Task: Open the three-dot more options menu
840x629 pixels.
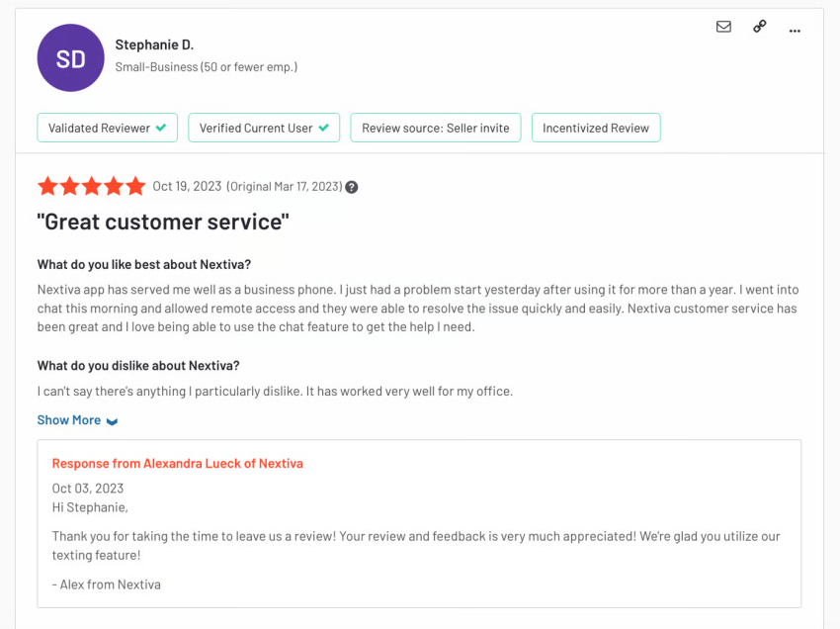Action: (795, 31)
